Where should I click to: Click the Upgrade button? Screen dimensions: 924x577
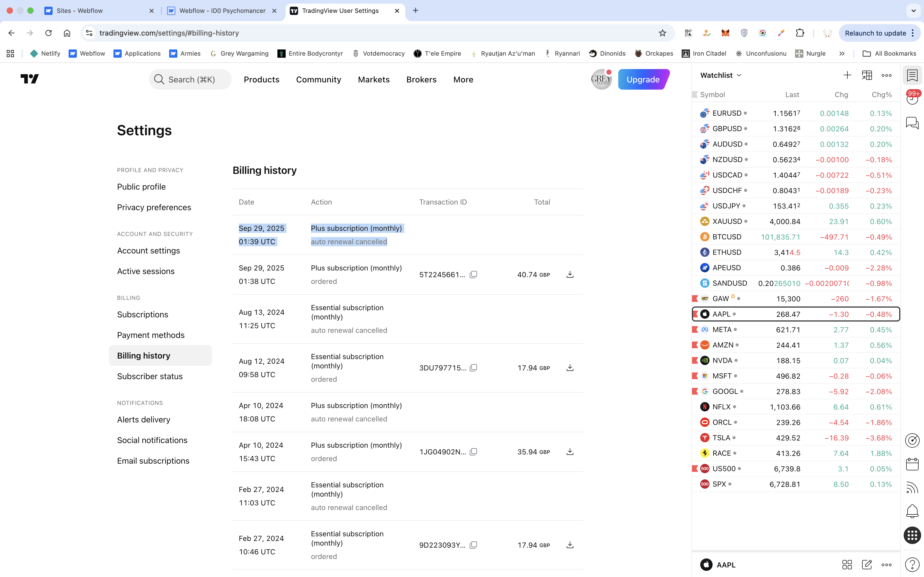[643, 79]
